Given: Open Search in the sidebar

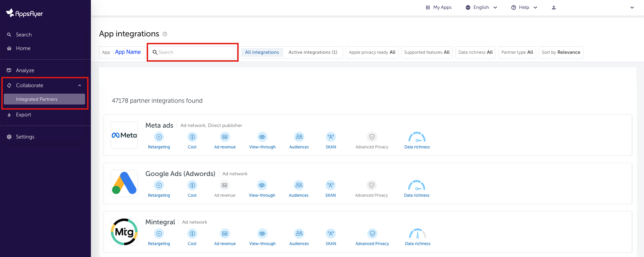Looking at the screenshot, I should tap(24, 35).
